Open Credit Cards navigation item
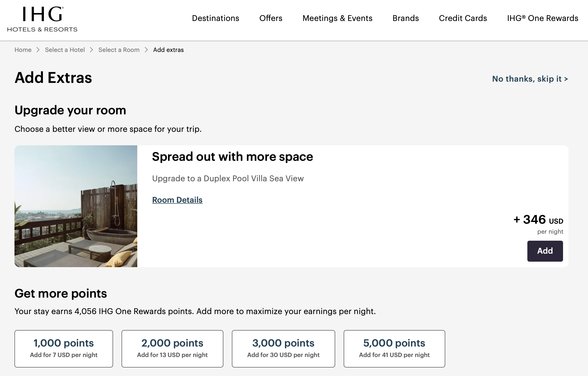588x376 pixels. point(463,18)
